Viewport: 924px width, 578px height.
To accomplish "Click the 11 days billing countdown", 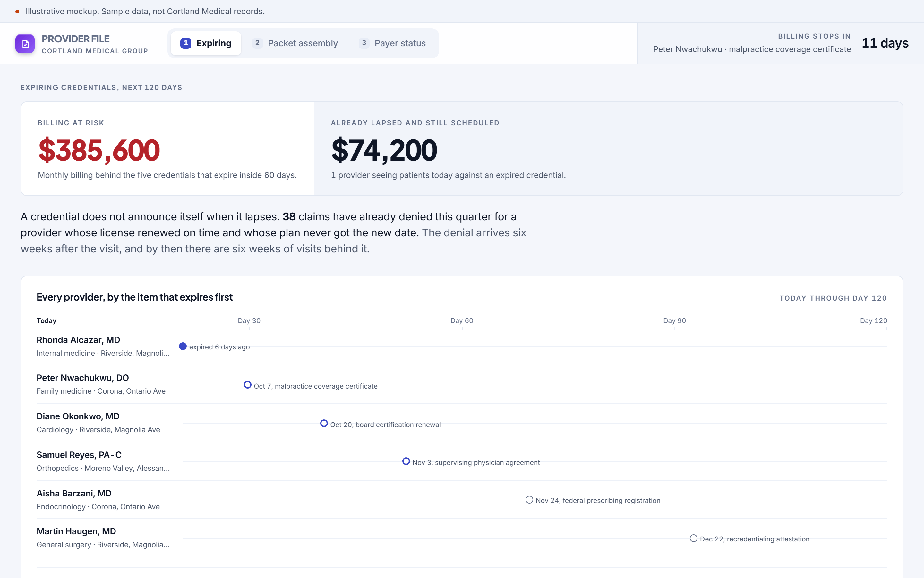I will [x=885, y=43].
